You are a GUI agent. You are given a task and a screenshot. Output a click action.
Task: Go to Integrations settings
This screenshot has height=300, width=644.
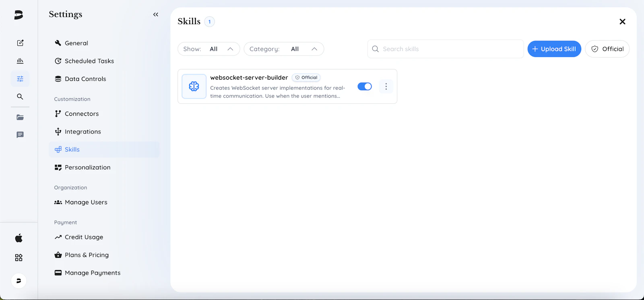(104, 132)
